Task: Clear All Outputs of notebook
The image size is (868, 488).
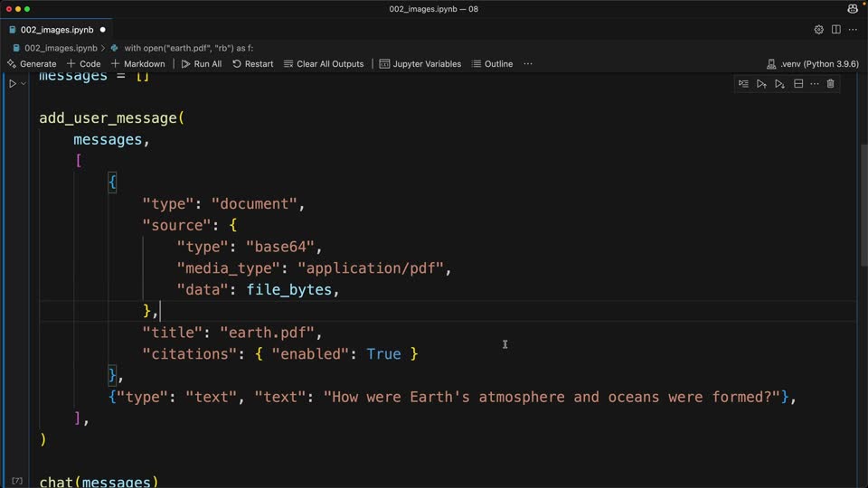Action: click(x=324, y=64)
